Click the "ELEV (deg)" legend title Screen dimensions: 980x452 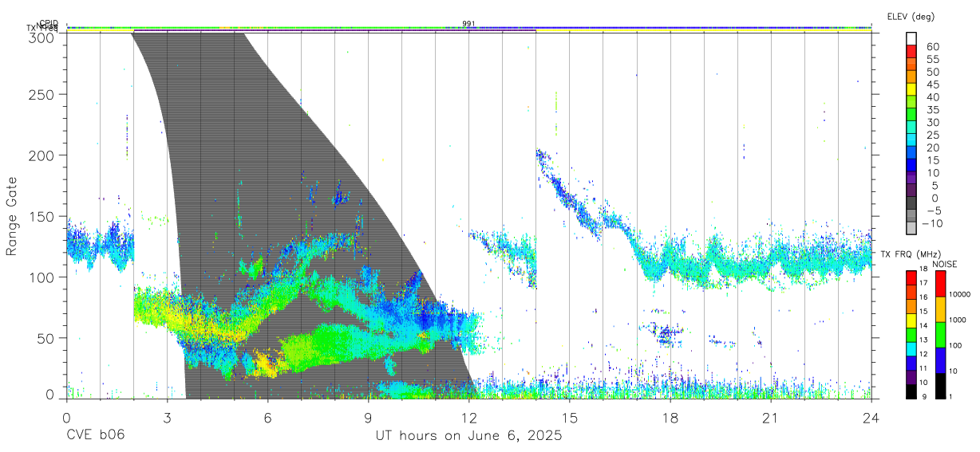pos(911,17)
